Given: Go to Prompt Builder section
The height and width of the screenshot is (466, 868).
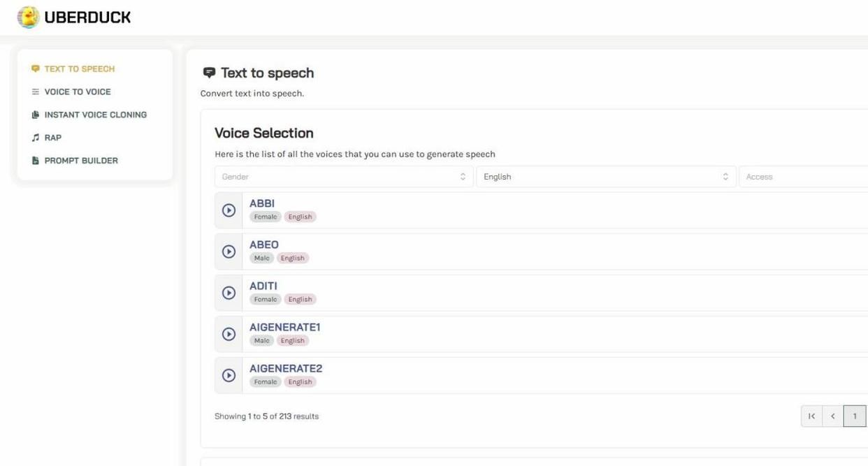Looking at the screenshot, I should (81, 161).
